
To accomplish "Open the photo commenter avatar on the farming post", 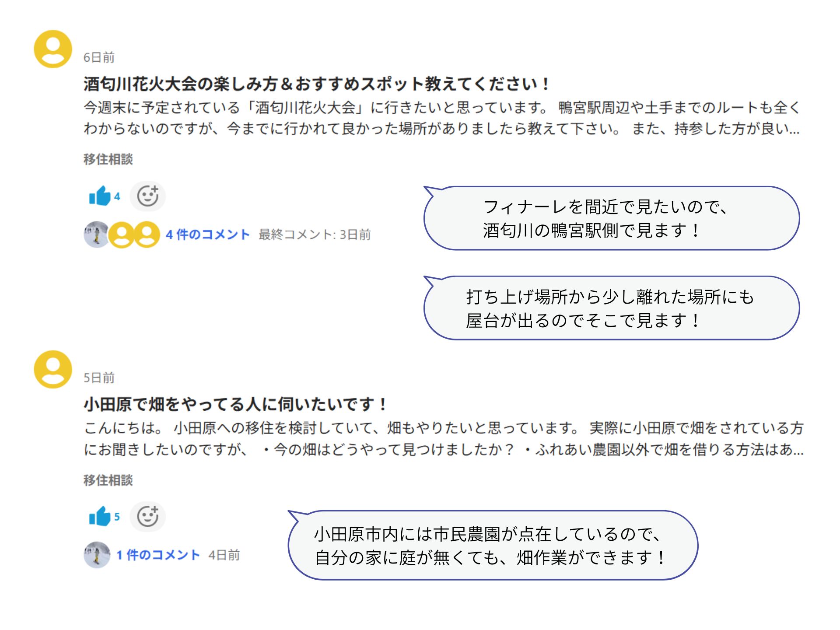I will (97, 555).
